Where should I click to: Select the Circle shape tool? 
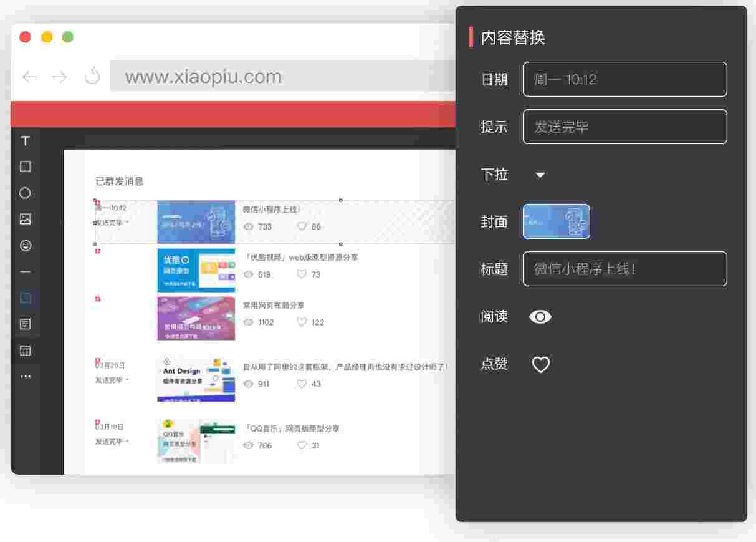pyautogui.click(x=26, y=193)
